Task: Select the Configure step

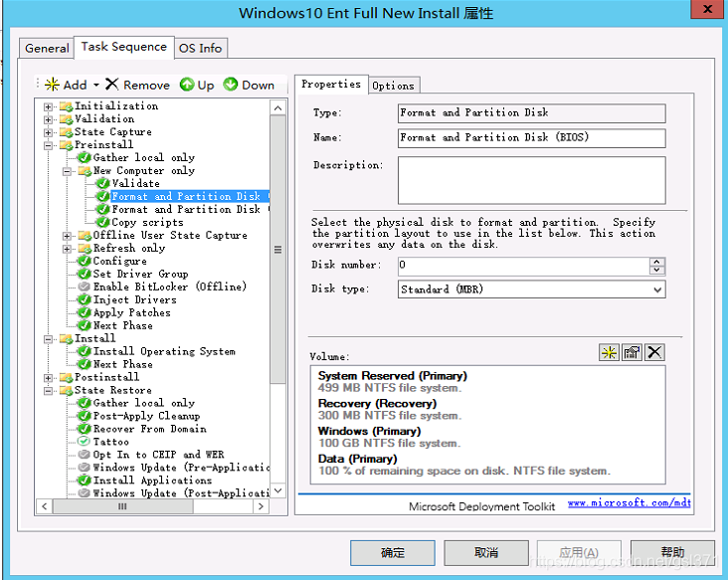Action: tap(119, 261)
